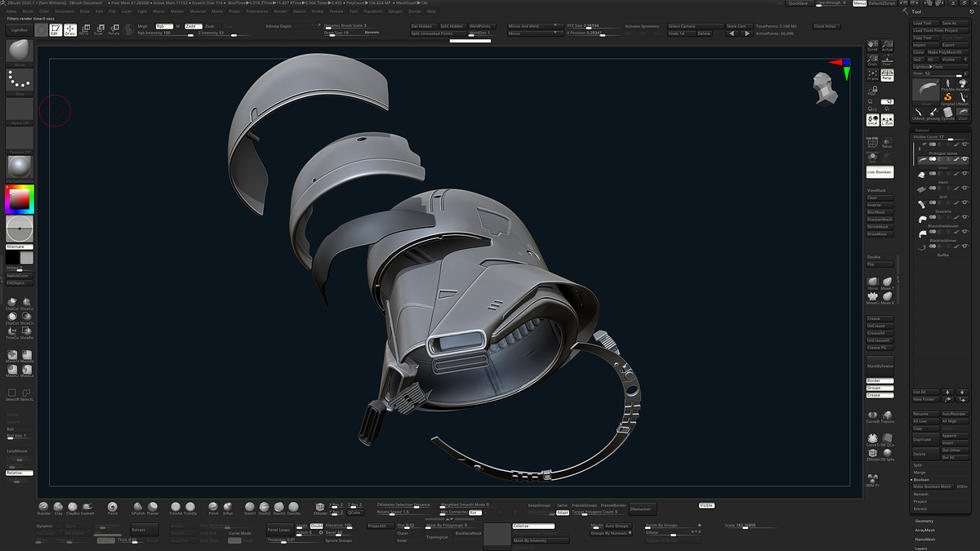980x551 pixels.
Task: Select the Move transform mode icon
Action: point(84,30)
